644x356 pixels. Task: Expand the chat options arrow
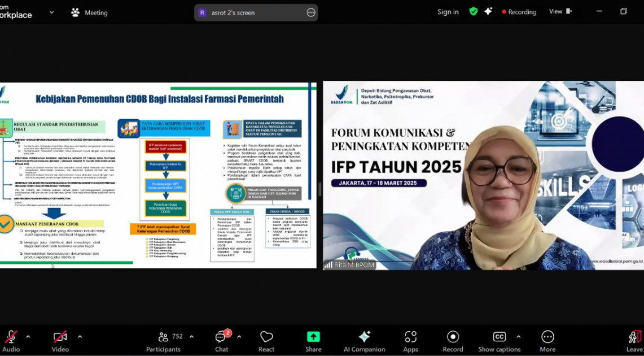[239, 337]
